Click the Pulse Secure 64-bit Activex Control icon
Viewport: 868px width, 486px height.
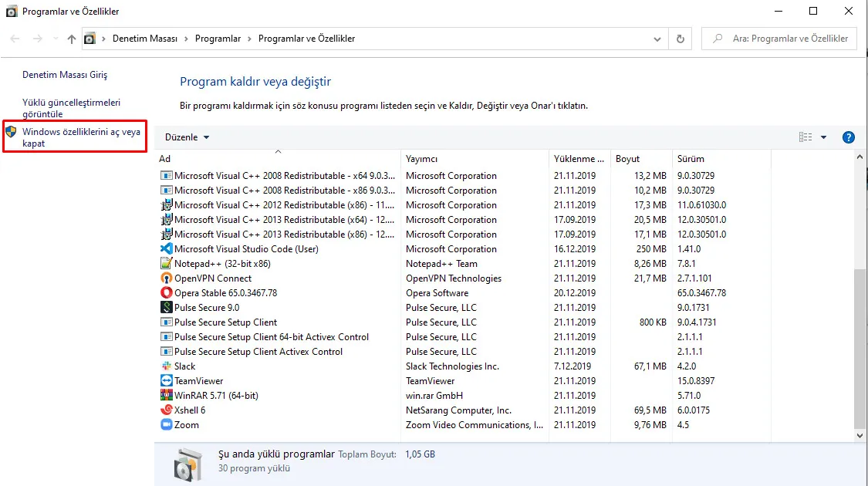tap(166, 337)
